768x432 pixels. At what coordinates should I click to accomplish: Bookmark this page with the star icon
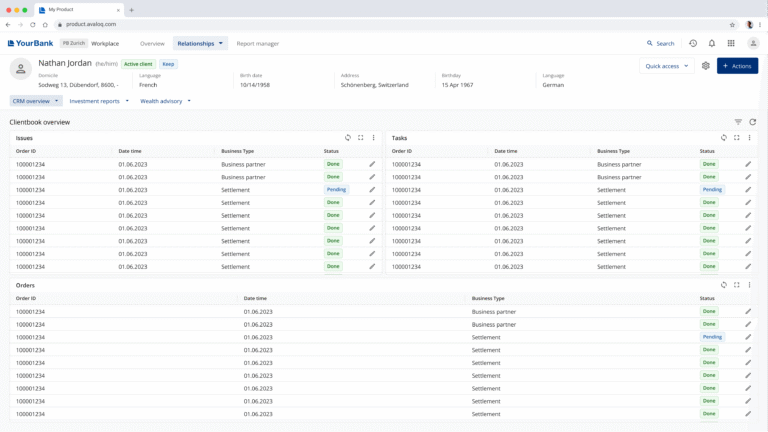732,24
